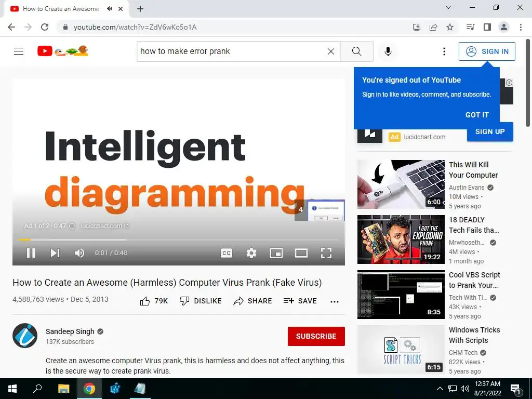532x399 pixels.
Task: Open the Chrome profile avatar
Action: click(504, 27)
